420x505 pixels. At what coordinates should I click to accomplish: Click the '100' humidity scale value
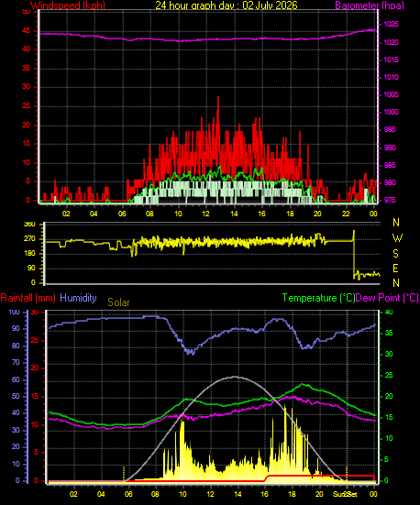tap(14, 313)
